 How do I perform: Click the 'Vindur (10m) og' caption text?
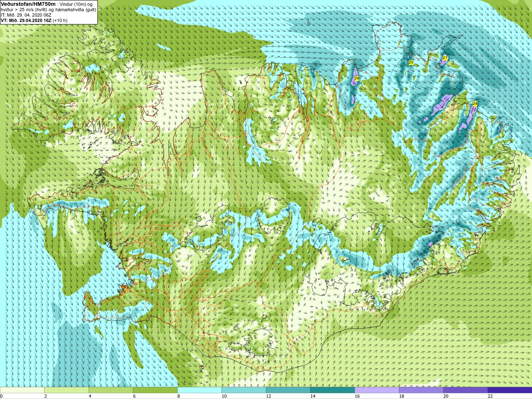tap(76, 4)
